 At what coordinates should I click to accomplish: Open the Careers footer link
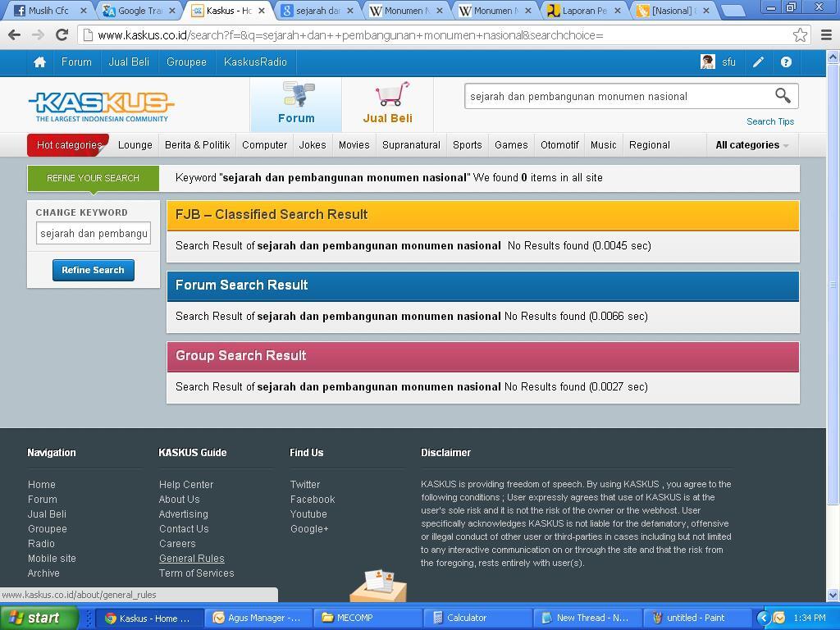coord(177,544)
